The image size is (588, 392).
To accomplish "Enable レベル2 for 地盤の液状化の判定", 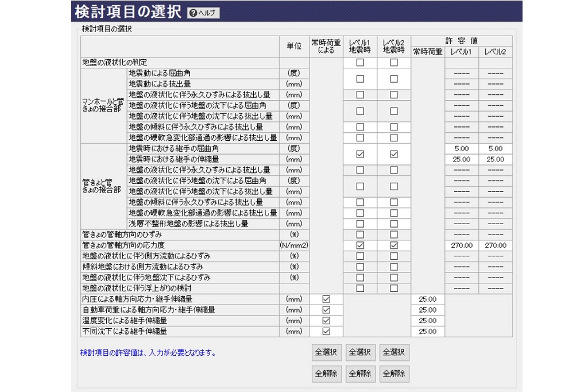I will point(394,62).
